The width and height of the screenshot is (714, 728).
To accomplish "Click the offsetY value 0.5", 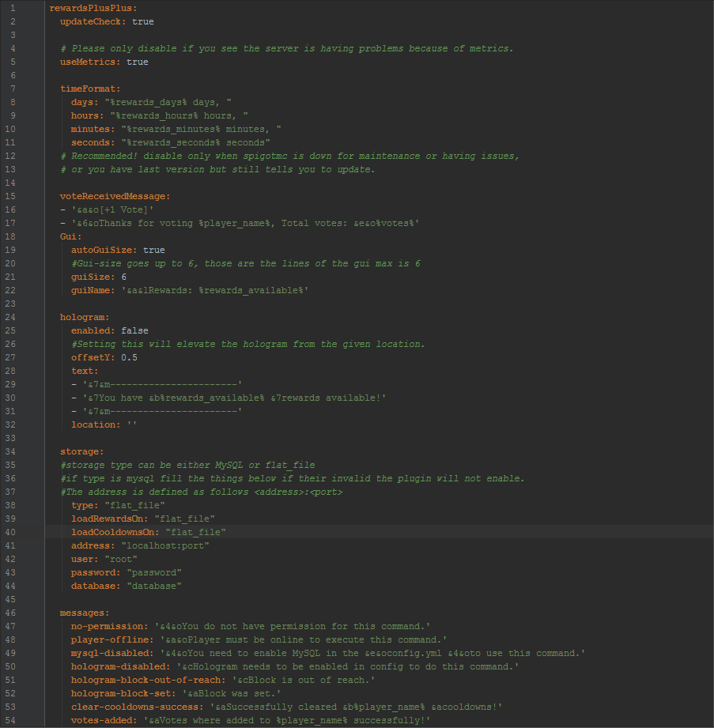I will 130,357.
